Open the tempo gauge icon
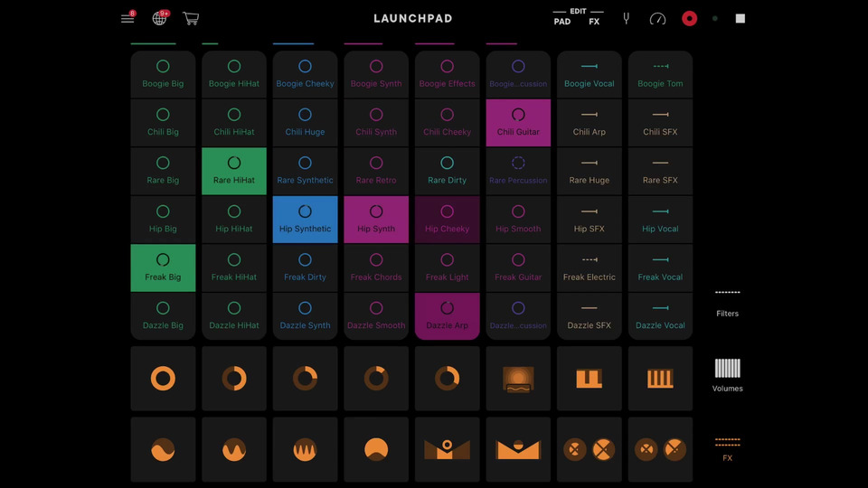The height and width of the screenshot is (488, 868). tap(657, 19)
